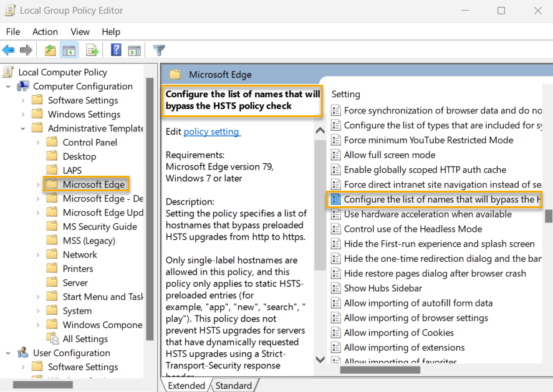Open the parent folder via Up toolbar icon
The height and width of the screenshot is (392, 553).
(x=49, y=50)
